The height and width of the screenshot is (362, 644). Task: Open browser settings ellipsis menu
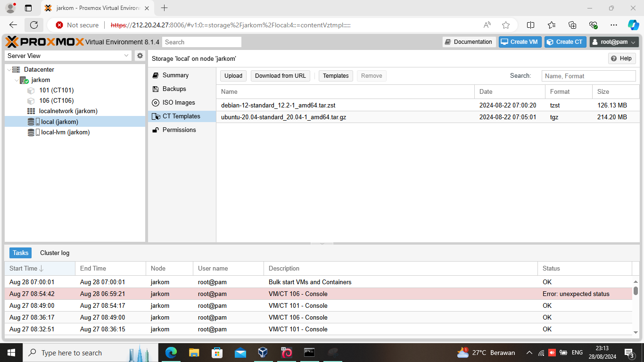click(613, 25)
